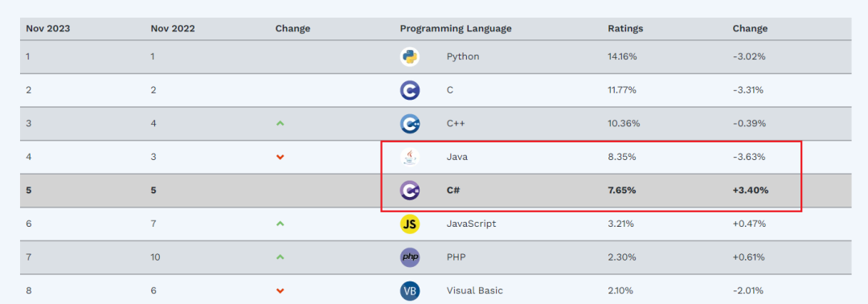Click the red down arrow in Visual Basic row

280,290
